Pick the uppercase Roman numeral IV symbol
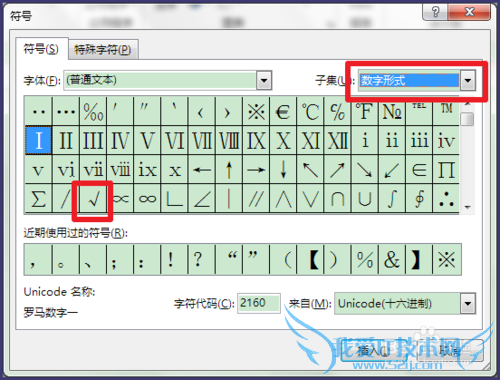 click(120, 140)
